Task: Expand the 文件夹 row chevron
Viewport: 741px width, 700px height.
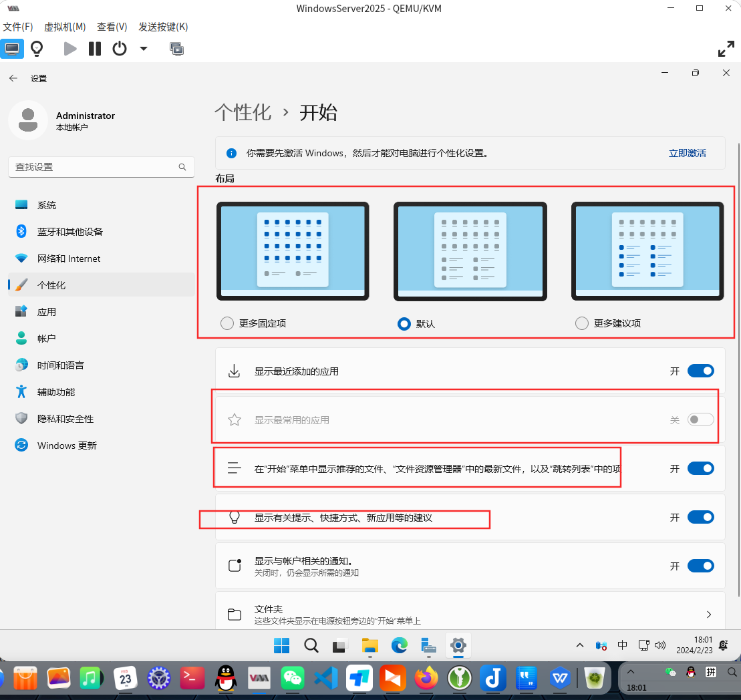Action: 708,615
